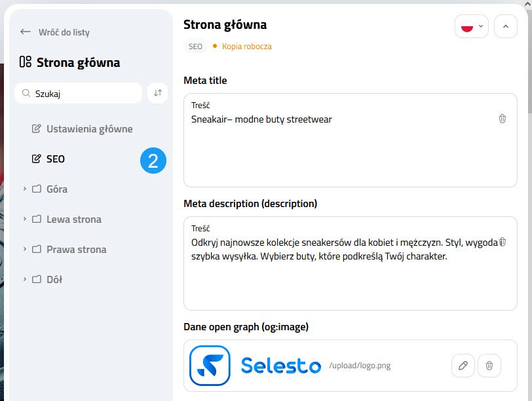Expand the Góra section

[x=24, y=189]
